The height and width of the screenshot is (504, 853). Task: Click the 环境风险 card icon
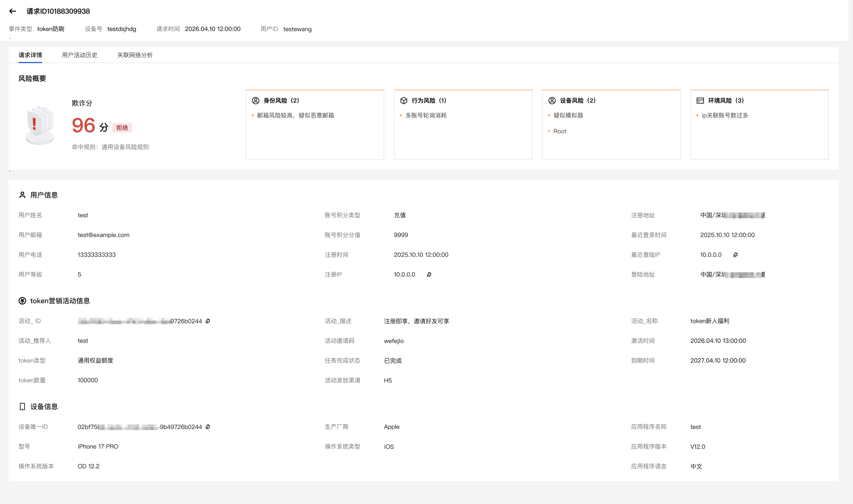(x=700, y=100)
